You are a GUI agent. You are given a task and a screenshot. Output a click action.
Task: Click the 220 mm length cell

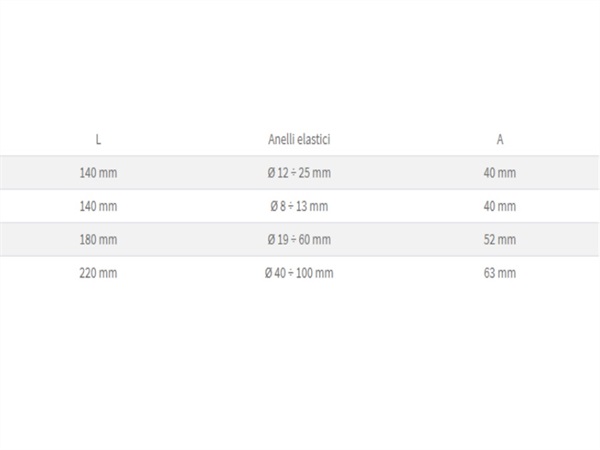(x=98, y=273)
